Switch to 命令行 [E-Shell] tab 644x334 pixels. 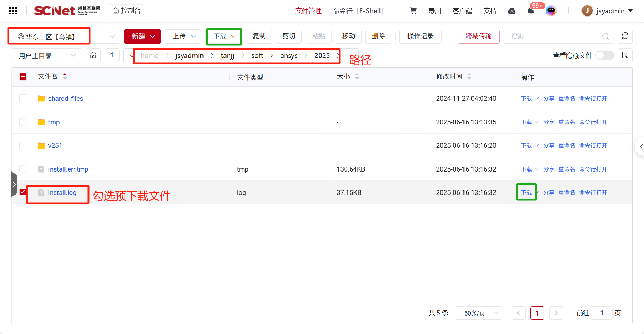[358, 11]
